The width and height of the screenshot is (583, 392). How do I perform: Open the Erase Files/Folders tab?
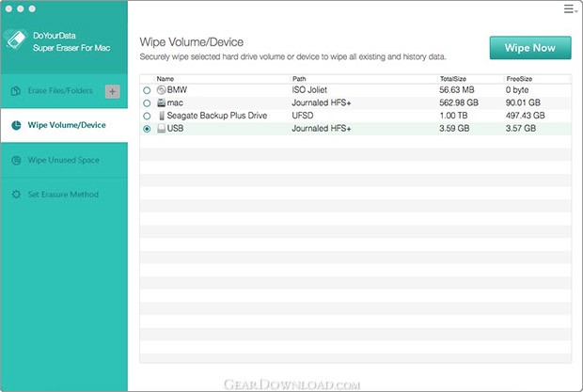[64, 91]
